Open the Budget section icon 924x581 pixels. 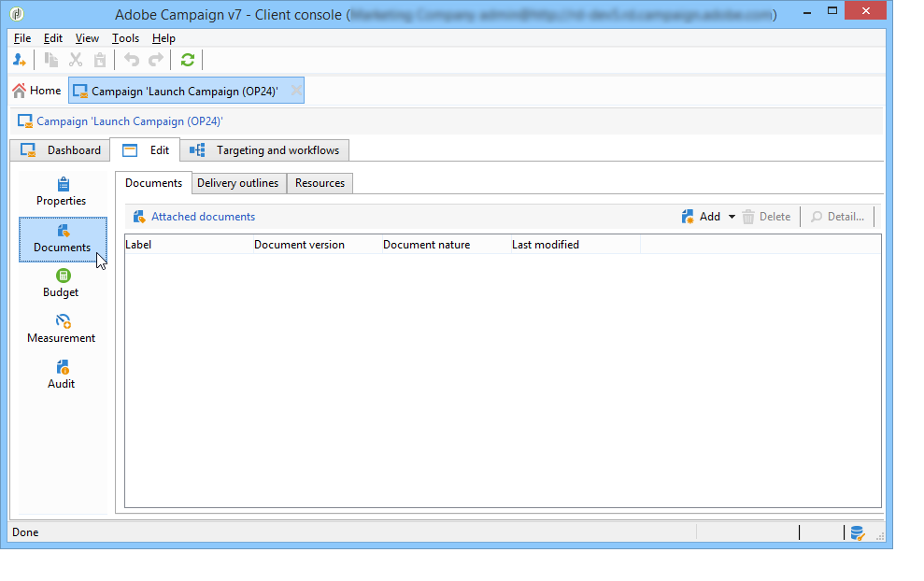(63, 276)
